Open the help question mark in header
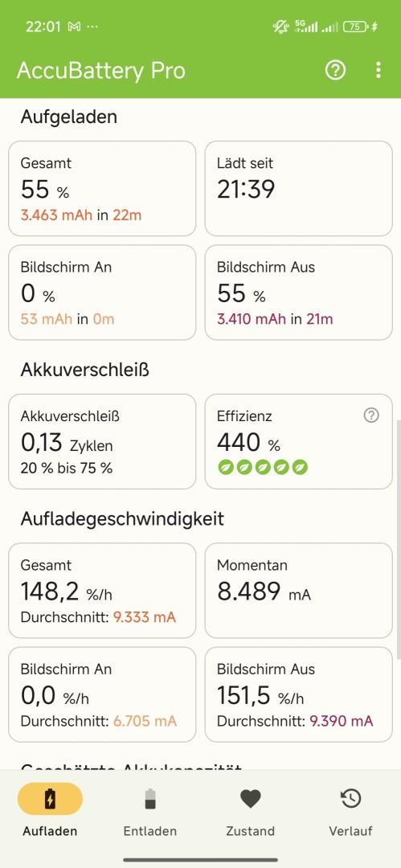The height and width of the screenshot is (868, 401). (335, 70)
